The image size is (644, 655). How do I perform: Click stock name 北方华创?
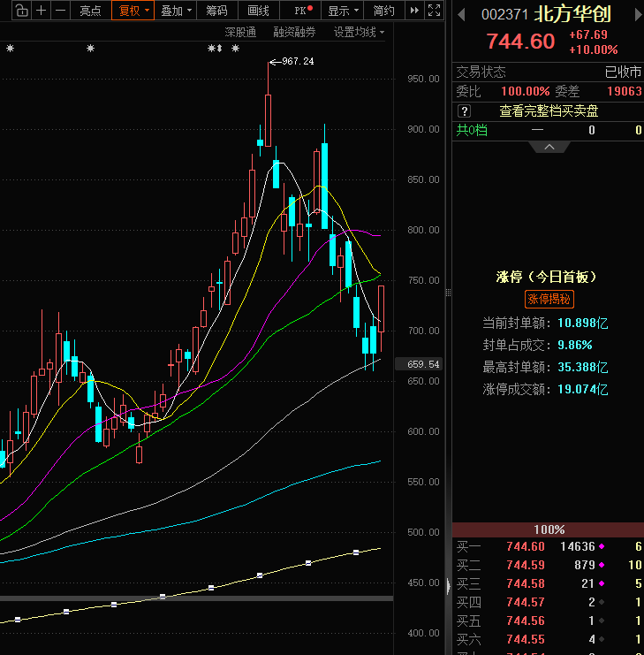(x=572, y=14)
